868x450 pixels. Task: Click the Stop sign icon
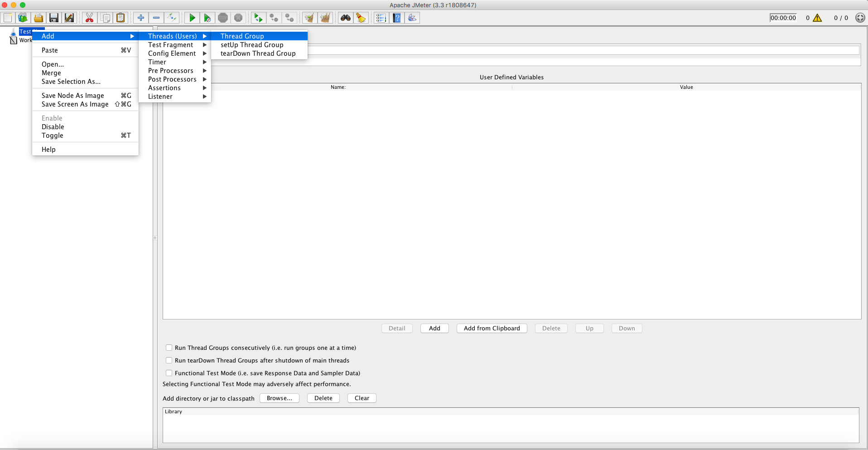tap(223, 18)
